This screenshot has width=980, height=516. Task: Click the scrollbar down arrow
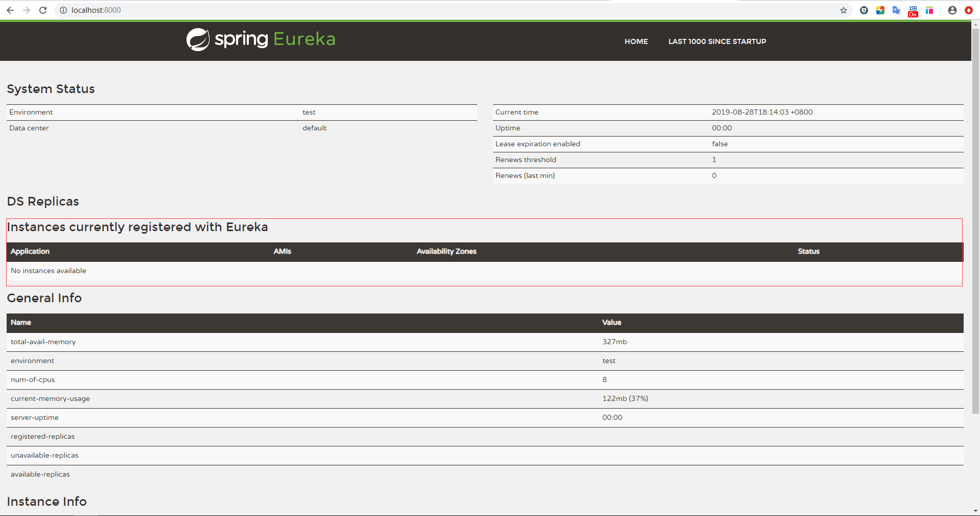coord(975,511)
